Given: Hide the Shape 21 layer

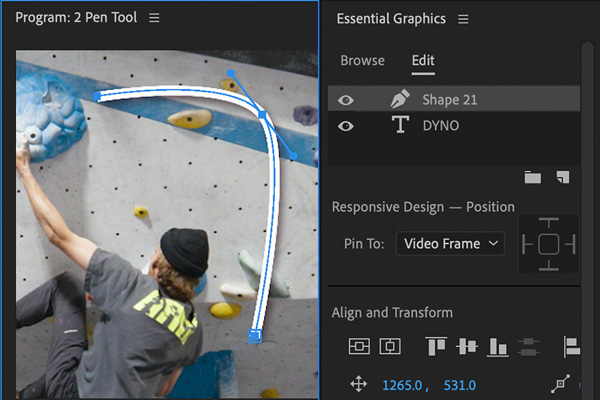Looking at the screenshot, I should [346, 100].
